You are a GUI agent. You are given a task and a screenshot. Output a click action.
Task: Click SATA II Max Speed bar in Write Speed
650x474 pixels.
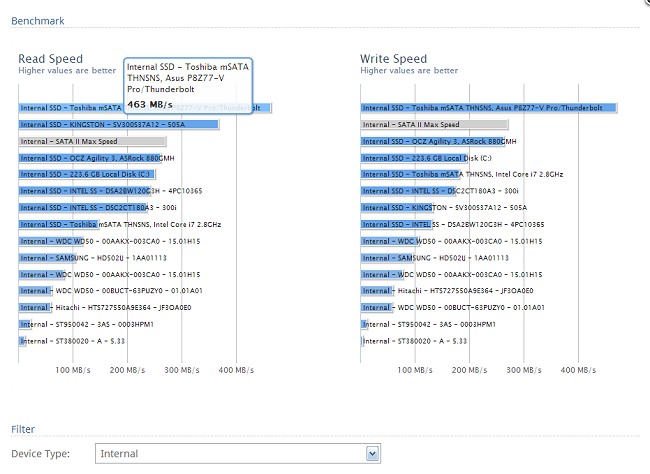click(434, 124)
